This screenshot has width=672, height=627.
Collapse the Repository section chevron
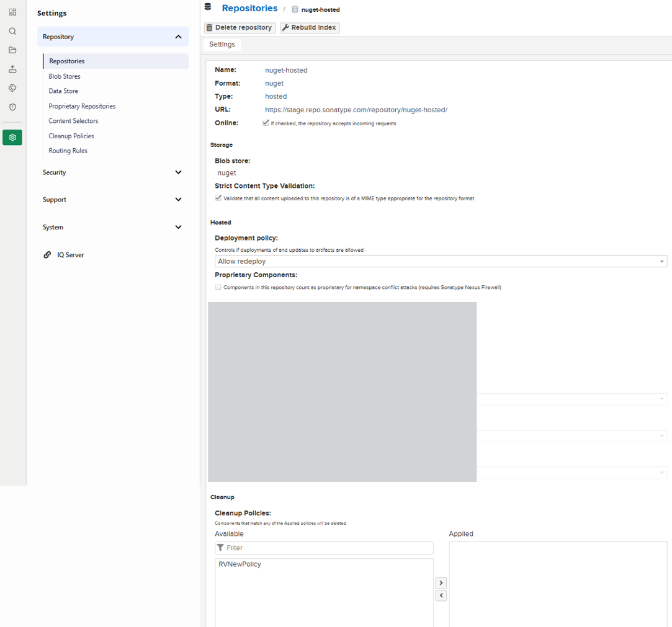point(178,37)
